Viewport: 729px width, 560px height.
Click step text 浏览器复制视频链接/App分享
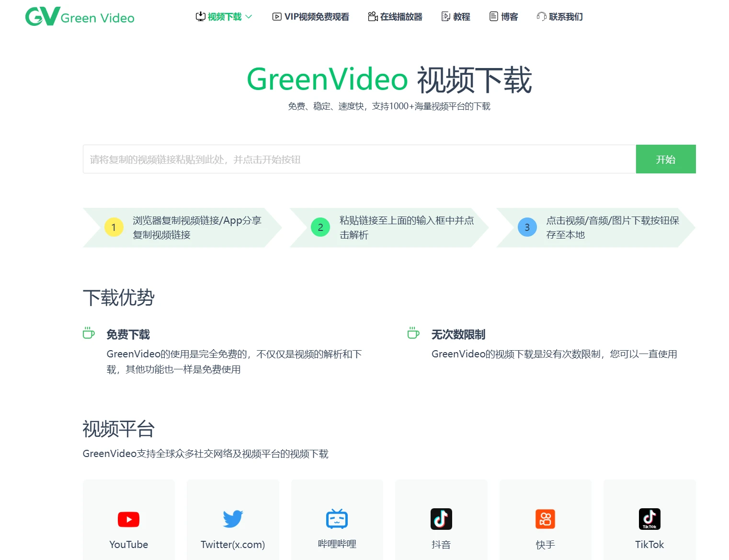[x=197, y=228]
